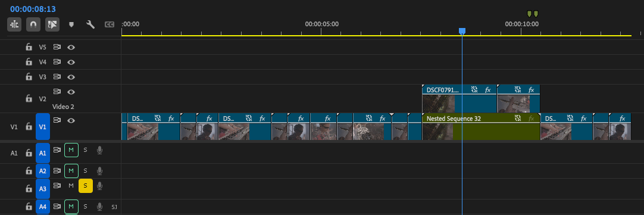
Task: Solo track A1 with the S button
Action: (86, 150)
